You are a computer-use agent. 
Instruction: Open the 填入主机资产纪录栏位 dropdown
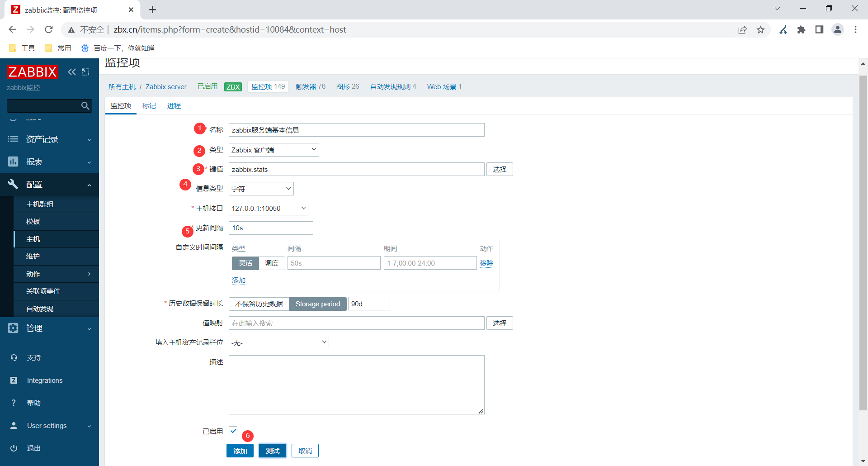pos(279,342)
